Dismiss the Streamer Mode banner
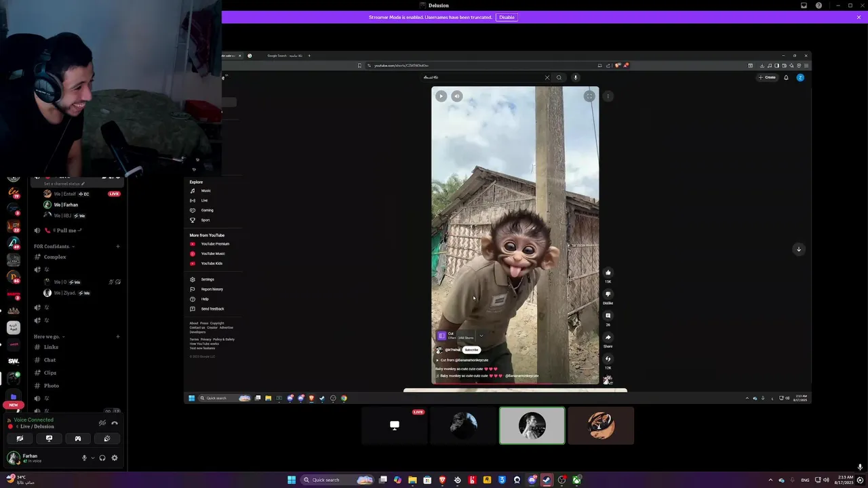This screenshot has width=868, height=488. (x=859, y=17)
